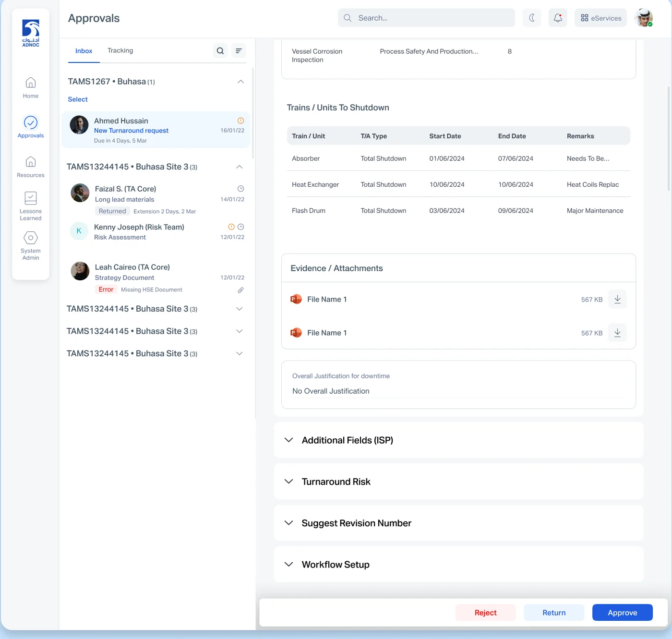The width and height of the screenshot is (672, 639).
Task: Click the alert icon on Kenny Joseph item
Action: [231, 227]
